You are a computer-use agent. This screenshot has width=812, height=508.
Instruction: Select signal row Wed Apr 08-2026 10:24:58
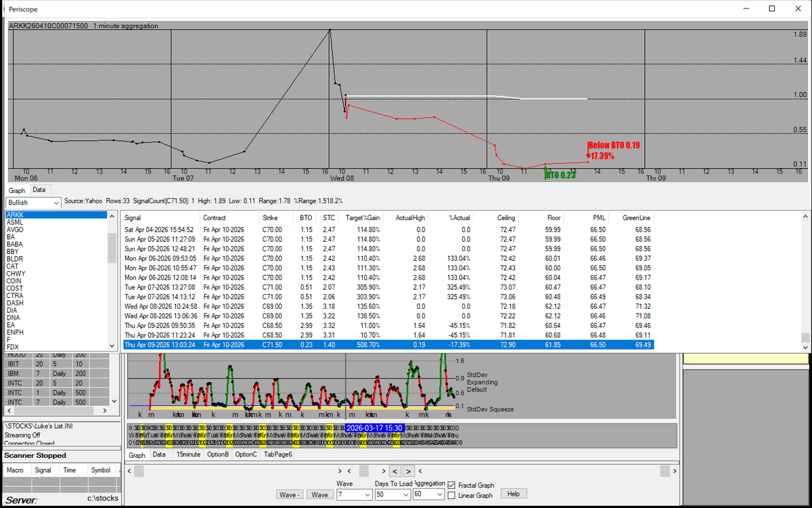388,306
